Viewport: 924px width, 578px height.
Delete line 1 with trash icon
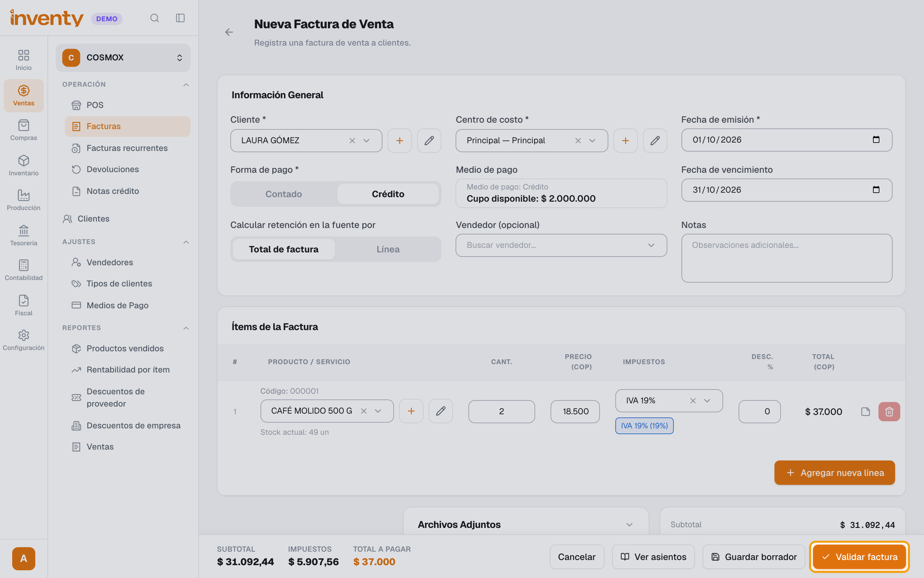coord(889,412)
